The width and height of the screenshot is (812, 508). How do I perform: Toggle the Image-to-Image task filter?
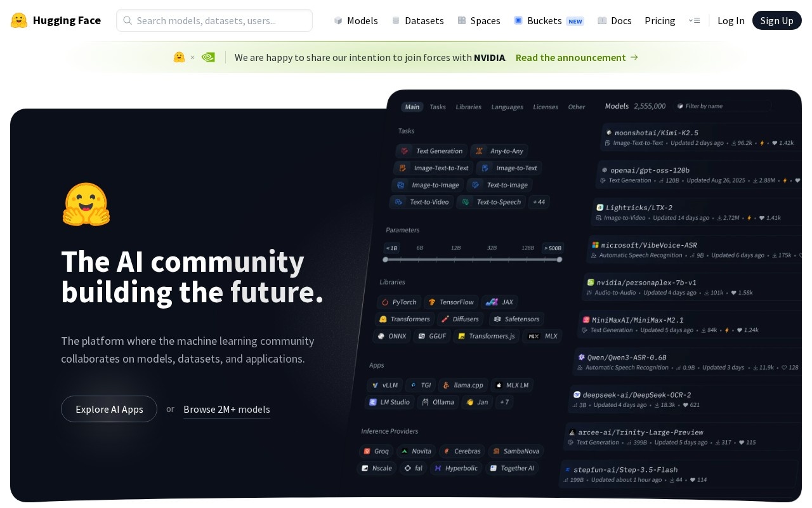tap(428, 185)
